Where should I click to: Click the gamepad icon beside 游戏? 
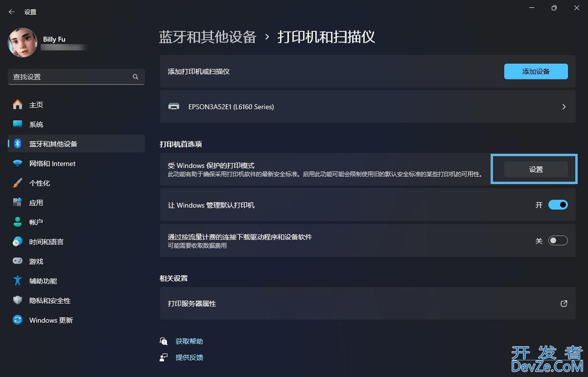(x=18, y=261)
